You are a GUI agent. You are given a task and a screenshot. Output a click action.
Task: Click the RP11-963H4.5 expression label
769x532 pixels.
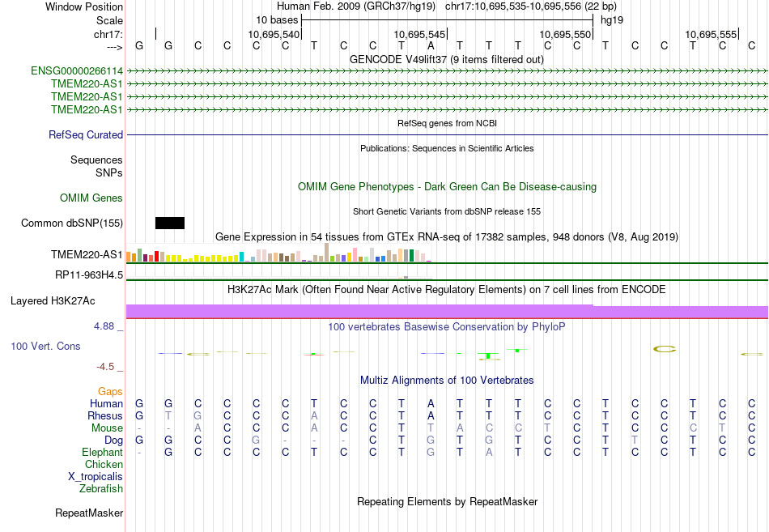point(89,275)
